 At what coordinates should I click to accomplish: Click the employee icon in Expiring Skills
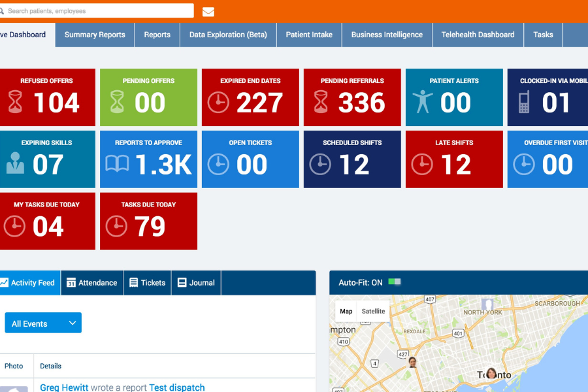tap(15, 164)
